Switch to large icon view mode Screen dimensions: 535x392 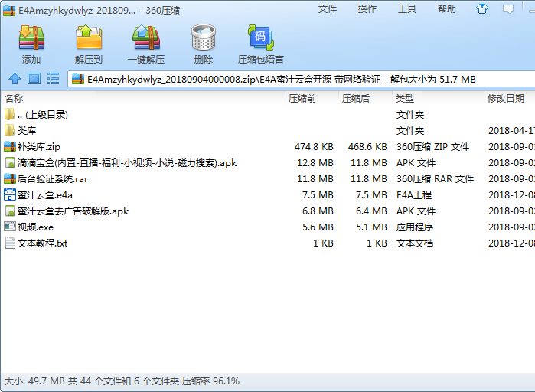click(x=34, y=79)
